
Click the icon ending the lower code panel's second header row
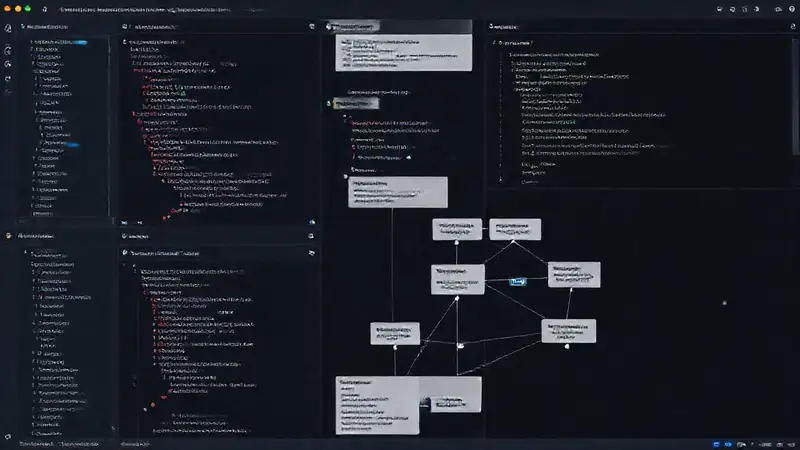(311, 253)
